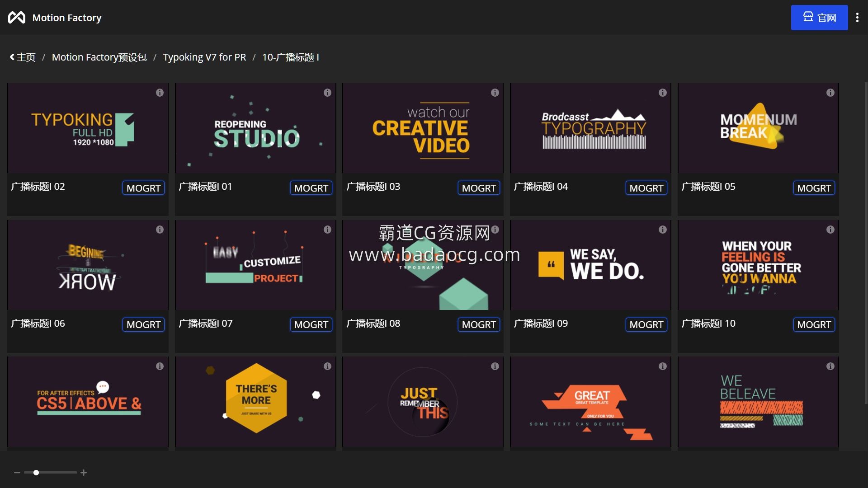Open Motion Factory预设包 breadcrumb link
Viewport: 868px width, 488px height.
(x=99, y=57)
